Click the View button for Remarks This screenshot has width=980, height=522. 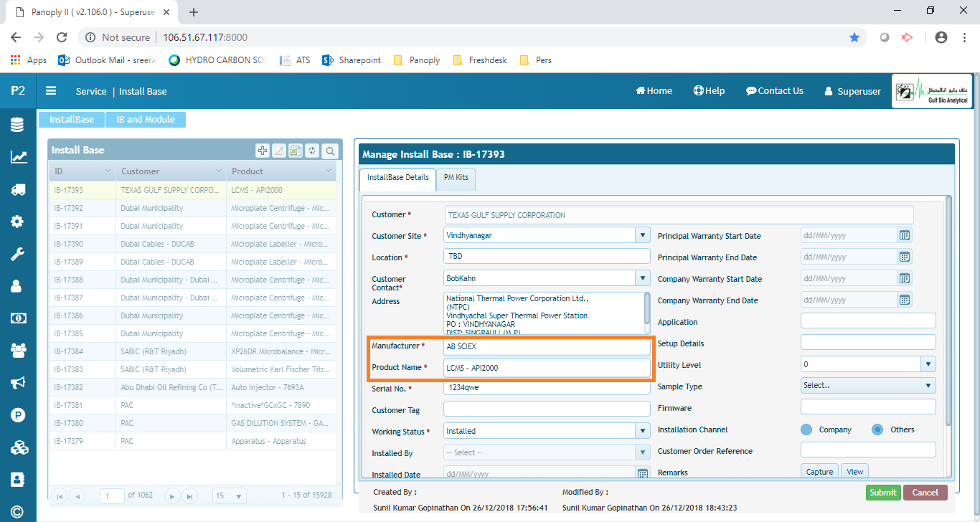pos(854,472)
